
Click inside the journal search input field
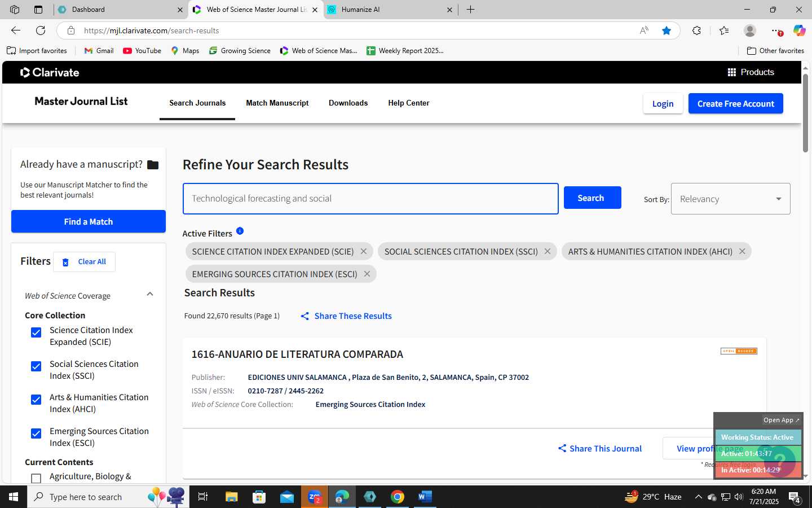[370, 199]
